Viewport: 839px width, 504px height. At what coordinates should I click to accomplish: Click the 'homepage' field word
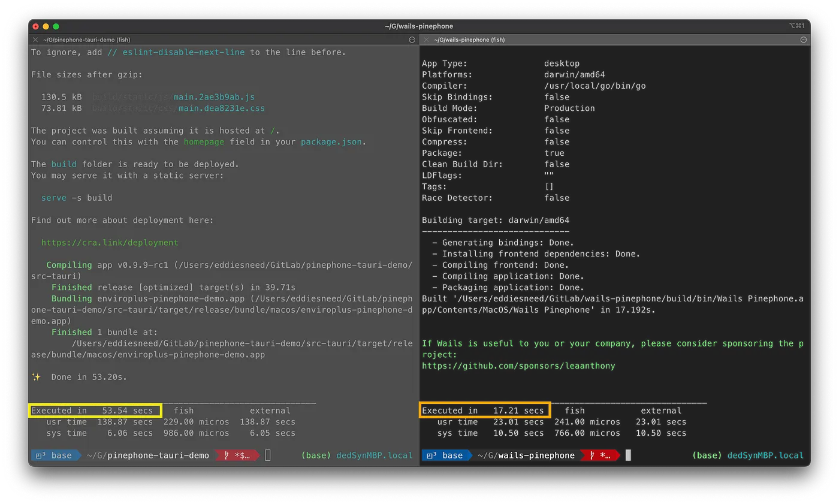coord(204,142)
